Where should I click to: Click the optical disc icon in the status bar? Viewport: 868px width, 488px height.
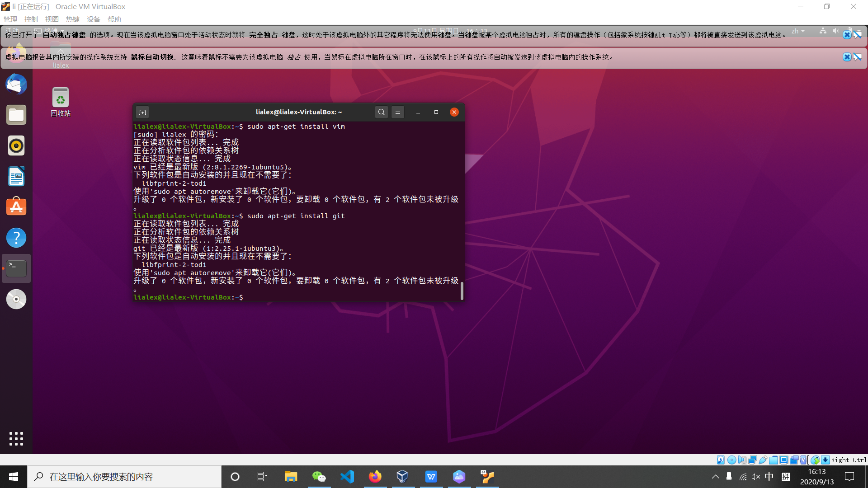[x=731, y=460]
